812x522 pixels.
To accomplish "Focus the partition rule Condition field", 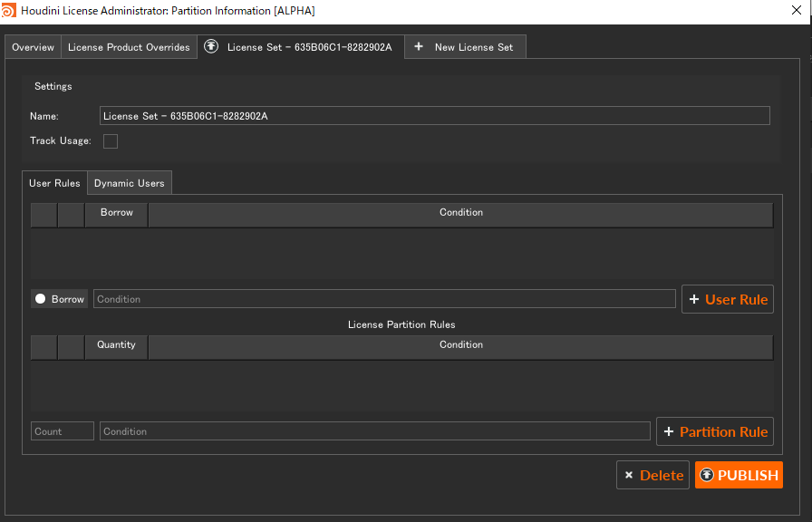I will coord(375,431).
